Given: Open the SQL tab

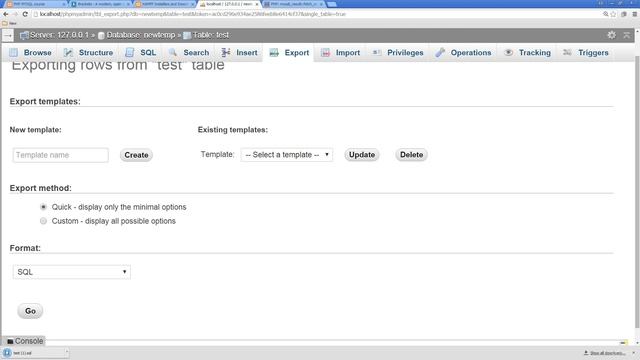Looking at the screenshot, I should (141, 53).
